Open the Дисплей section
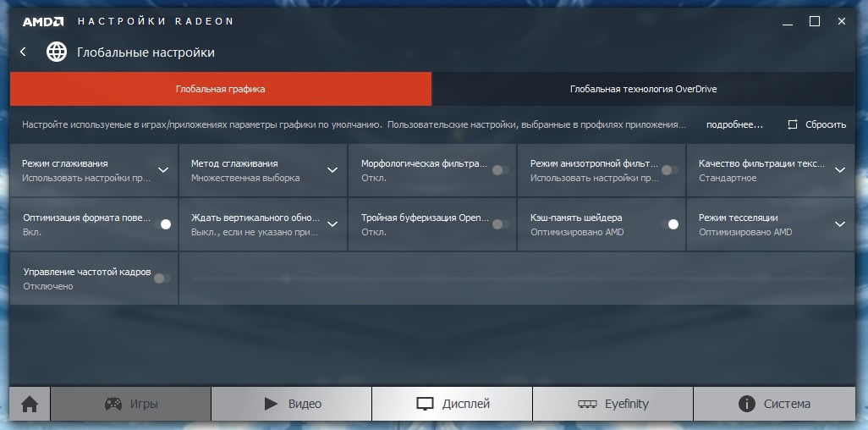This screenshot has width=868, height=430. 452,404
